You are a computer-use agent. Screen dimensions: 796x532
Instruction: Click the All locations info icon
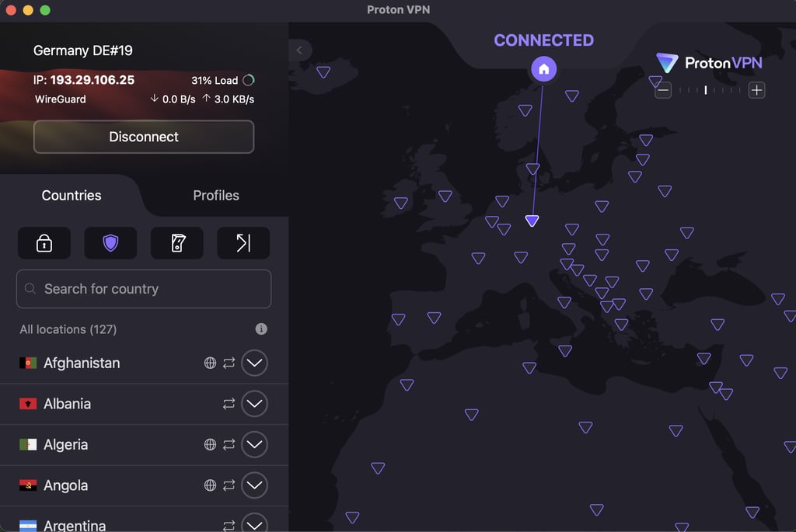(261, 329)
